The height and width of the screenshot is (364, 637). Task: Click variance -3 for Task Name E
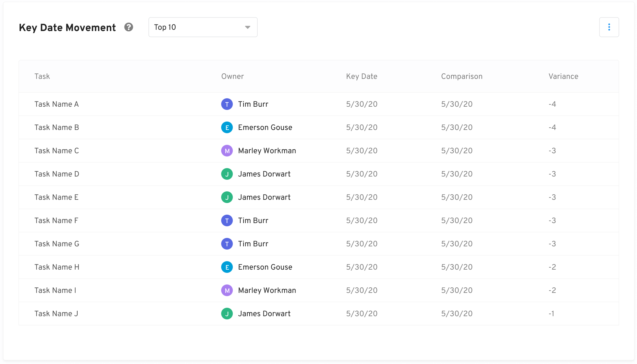[x=552, y=197]
